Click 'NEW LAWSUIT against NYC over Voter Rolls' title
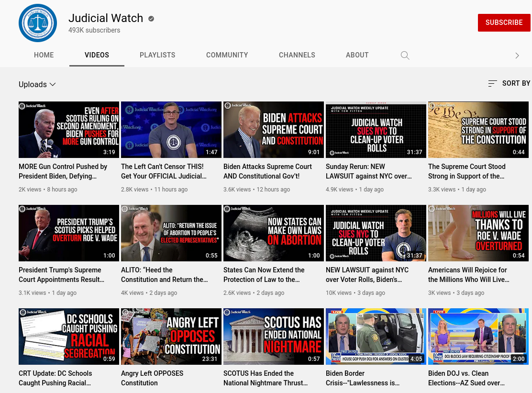Viewport: 532px width, 393px height. click(367, 275)
